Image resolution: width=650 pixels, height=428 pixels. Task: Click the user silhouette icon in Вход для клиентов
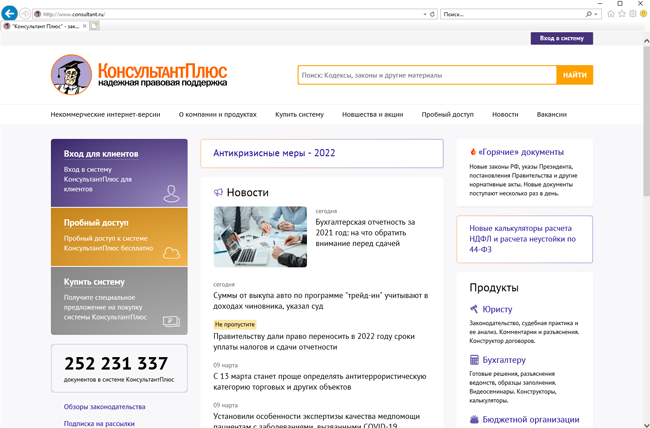coord(171,193)
